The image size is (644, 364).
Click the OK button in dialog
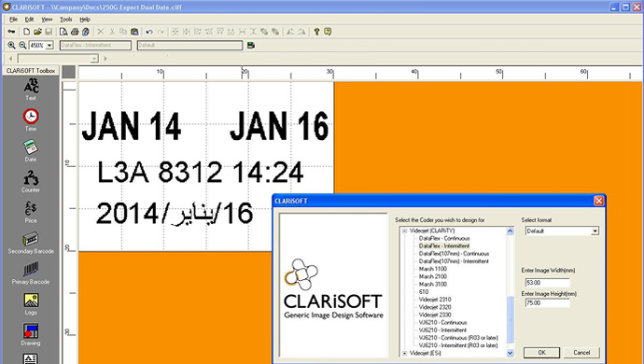(x=541, y=353)
